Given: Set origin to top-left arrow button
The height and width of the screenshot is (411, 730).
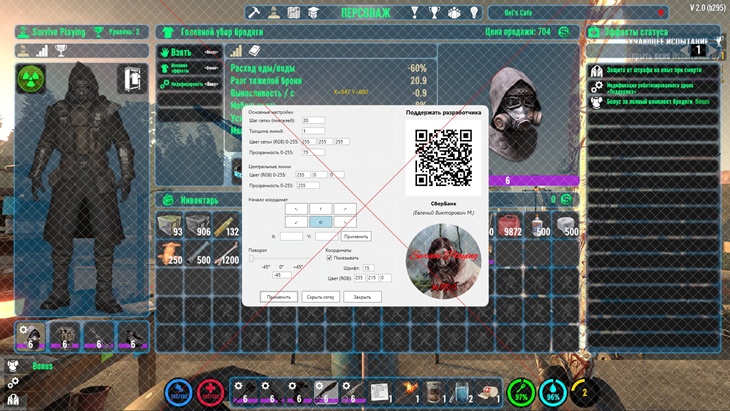Looking at the screenshot, I should 297,209.
